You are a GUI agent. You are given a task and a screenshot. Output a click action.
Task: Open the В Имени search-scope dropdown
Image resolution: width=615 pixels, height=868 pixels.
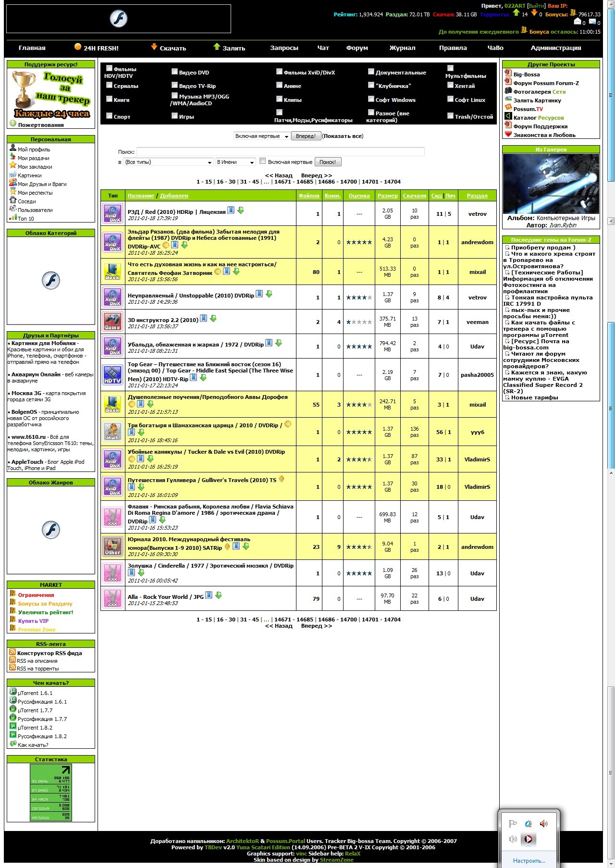pos(235,162)
